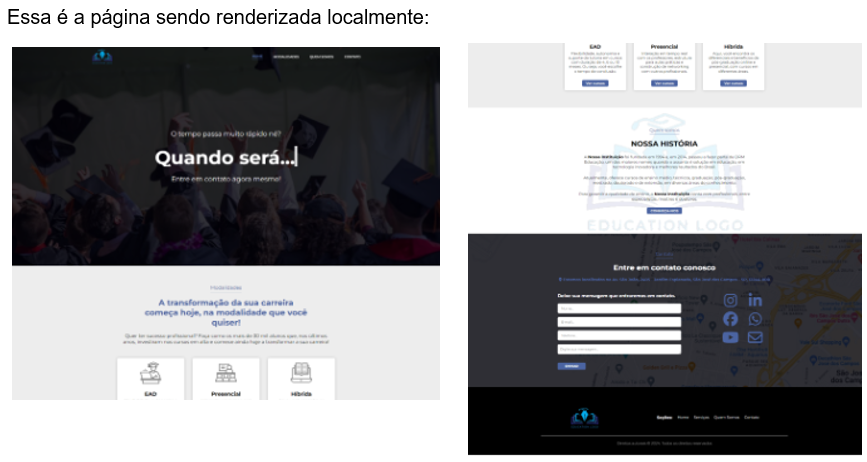Open Home link in the footer
867x462 pixels.
(x=683, y=417)
